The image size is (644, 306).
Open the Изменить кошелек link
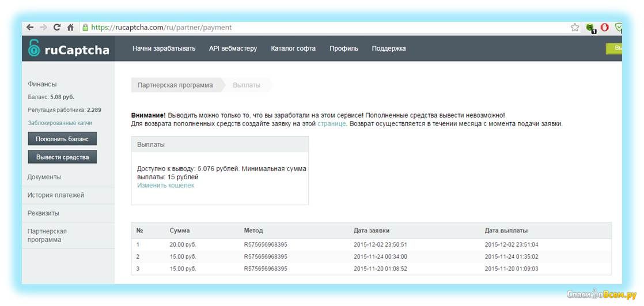tap(165, 186)
